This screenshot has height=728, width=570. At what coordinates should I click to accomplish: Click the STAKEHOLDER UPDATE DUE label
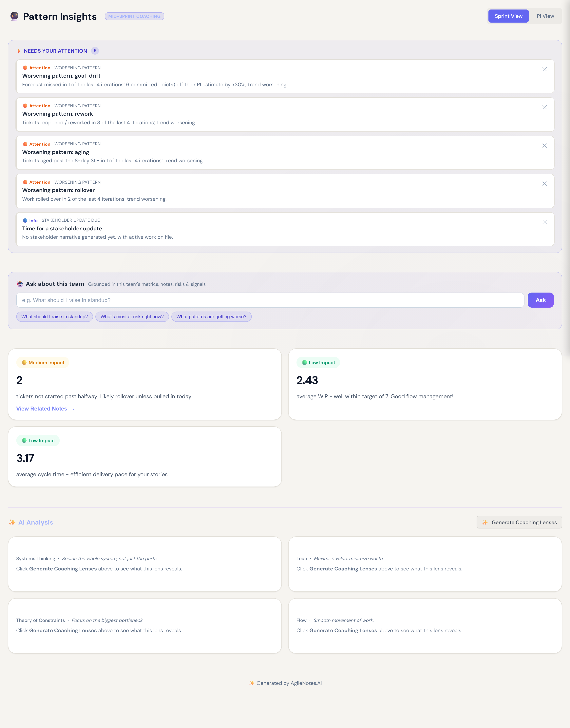click(x=71, y=220)
